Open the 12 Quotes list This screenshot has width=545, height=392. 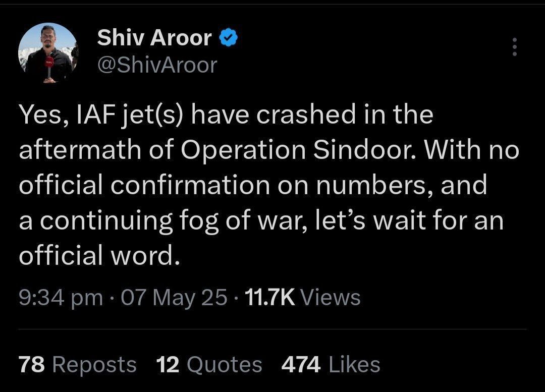[209, 365]
